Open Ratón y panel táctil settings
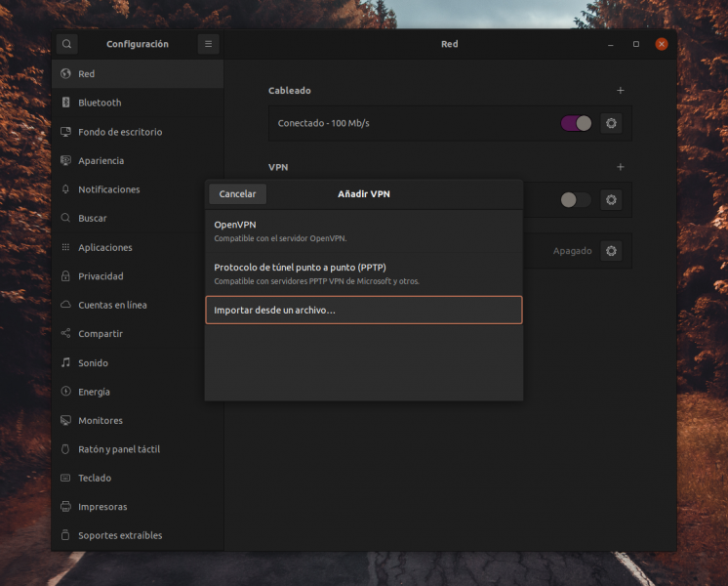The image size is (728, 586). [x=118, y=449]
